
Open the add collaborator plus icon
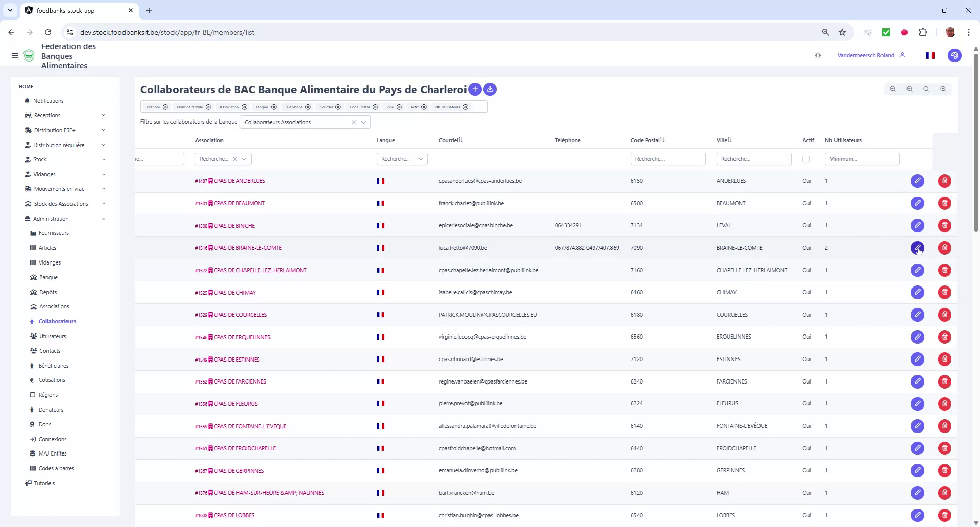pyautogui.click(x=475, y=89)
